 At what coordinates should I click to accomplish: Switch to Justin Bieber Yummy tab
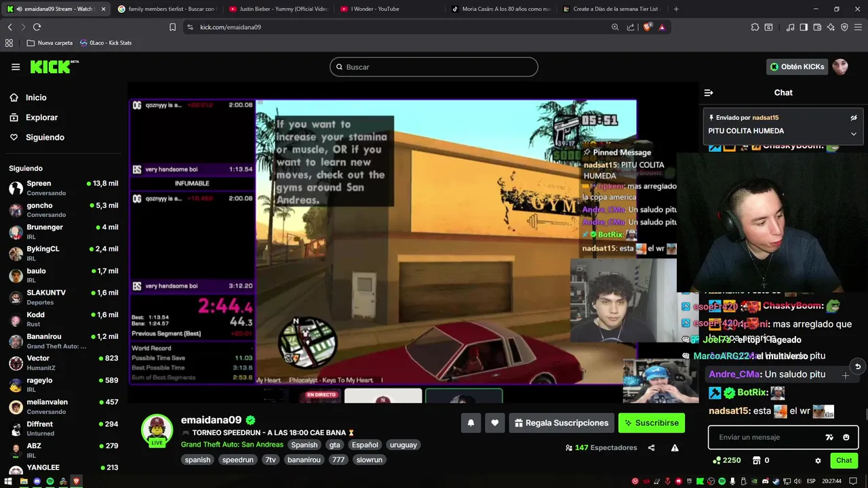point(278,9)
